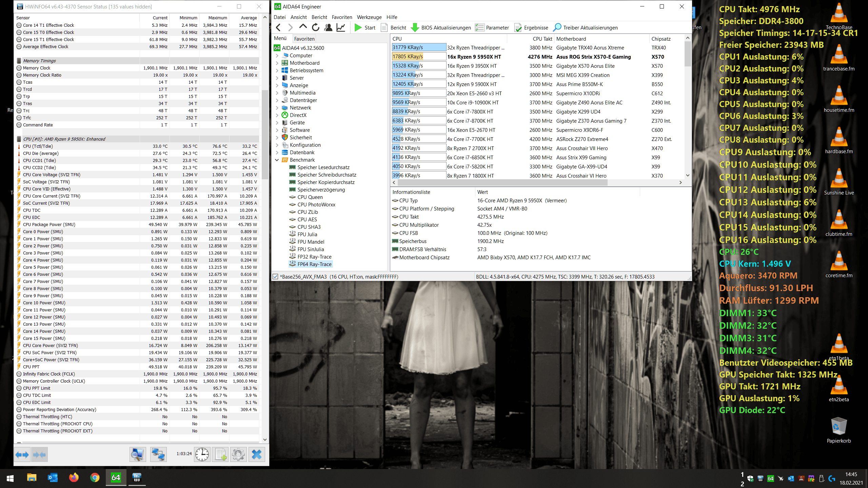Click Treiber Aktualisierungen in the toolbar

click(585, 27)
